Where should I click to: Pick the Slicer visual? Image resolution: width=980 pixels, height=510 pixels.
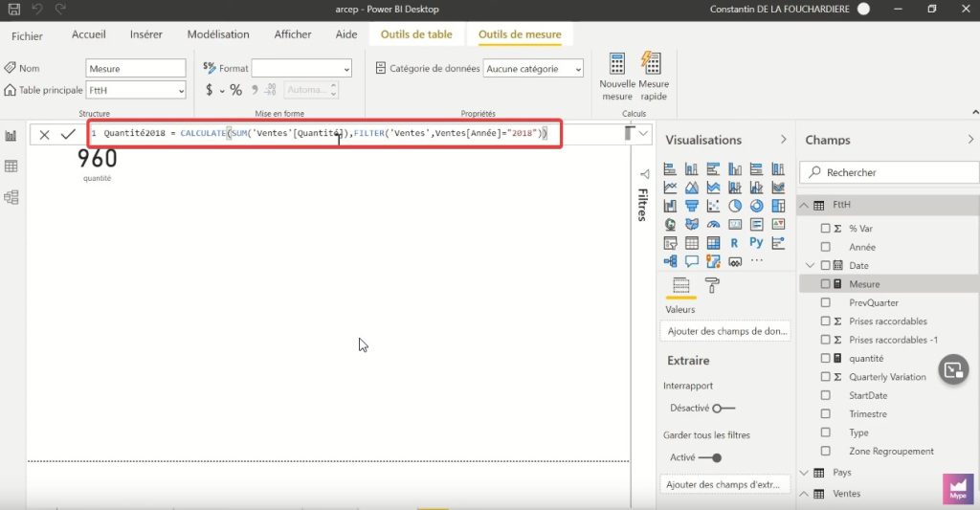[x=670, y=243]
